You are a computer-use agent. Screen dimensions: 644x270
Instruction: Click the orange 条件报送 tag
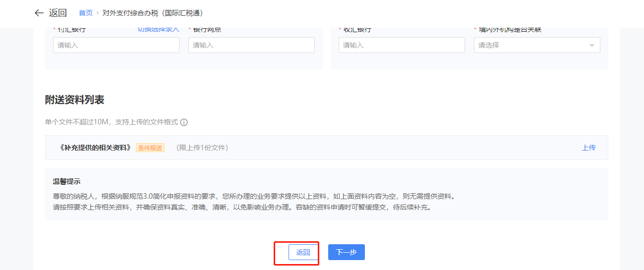click(x=150, y=148)
